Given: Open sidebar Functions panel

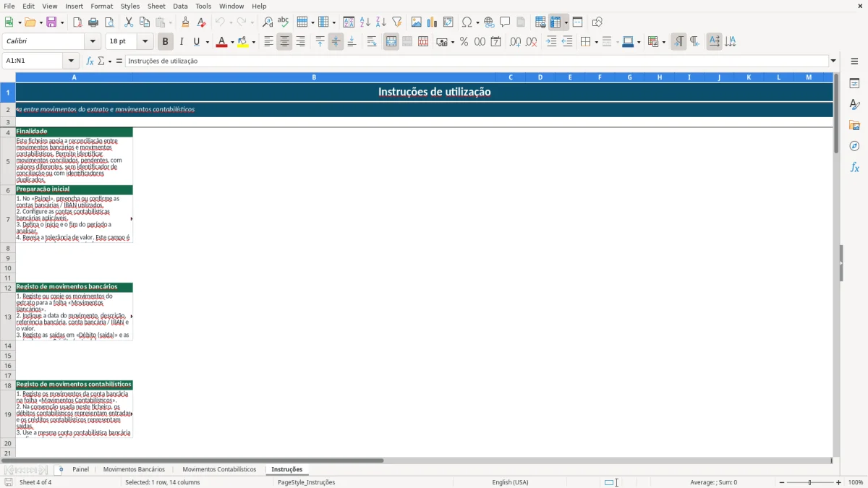Looking at the screenshot, I should point(854,167).
